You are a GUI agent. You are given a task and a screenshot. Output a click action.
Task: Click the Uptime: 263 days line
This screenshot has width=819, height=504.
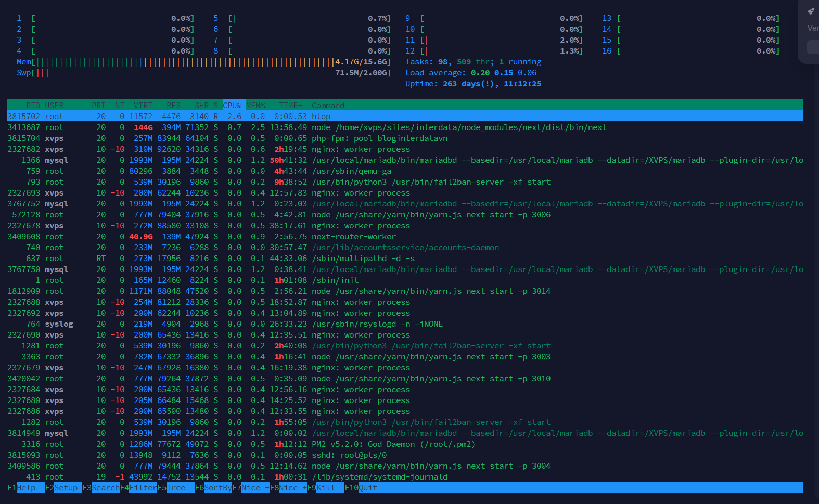coord(473,84)
